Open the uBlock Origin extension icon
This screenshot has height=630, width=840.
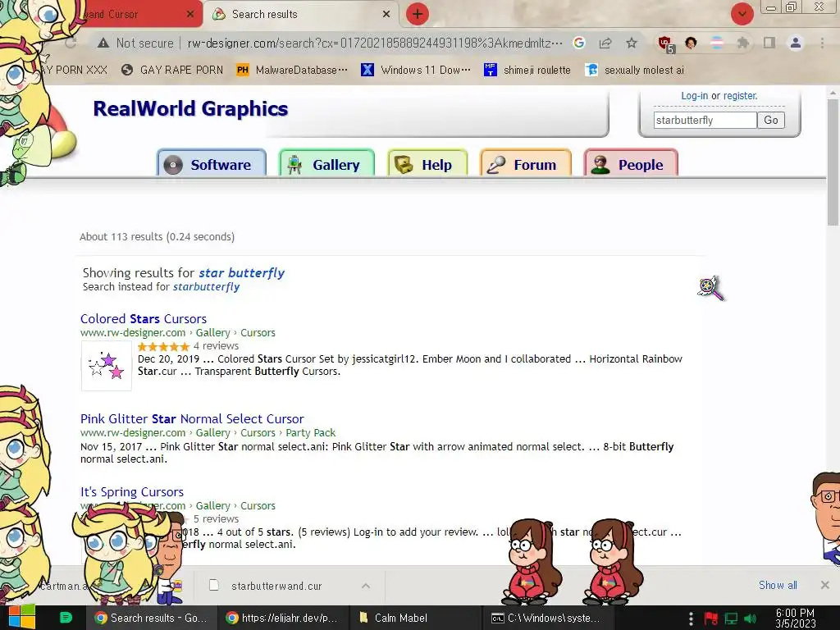pyautogui.click(x=665, y=43)
